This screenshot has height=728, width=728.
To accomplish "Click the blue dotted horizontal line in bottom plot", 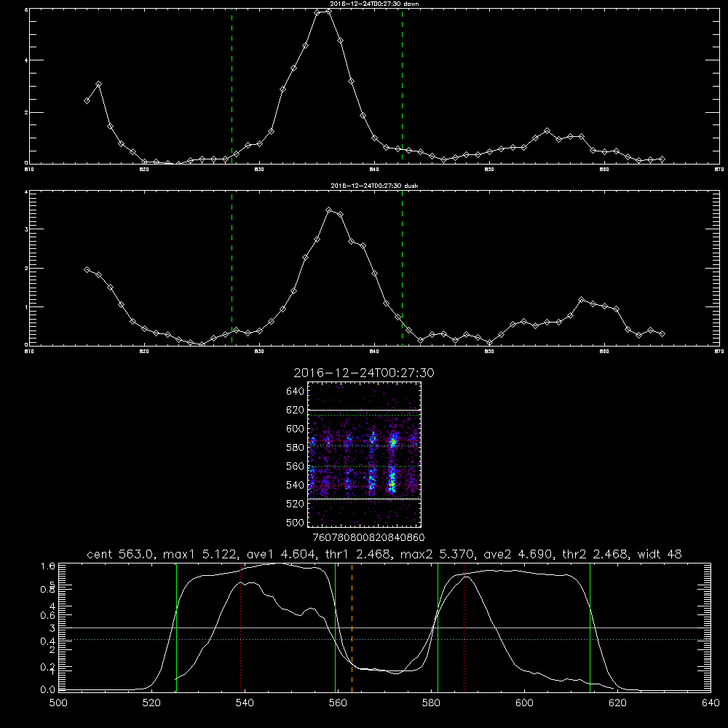I will coord(384,640).
